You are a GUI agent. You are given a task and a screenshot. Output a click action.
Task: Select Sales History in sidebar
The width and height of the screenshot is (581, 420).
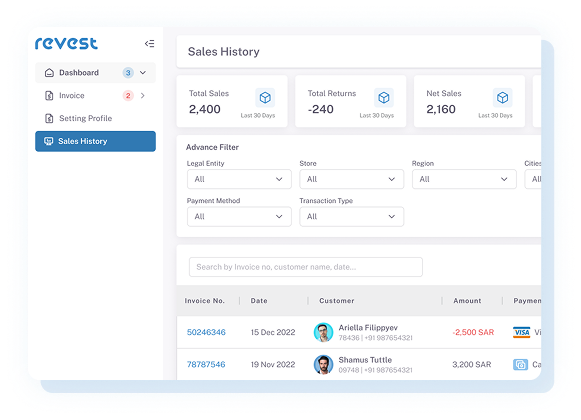95,141
